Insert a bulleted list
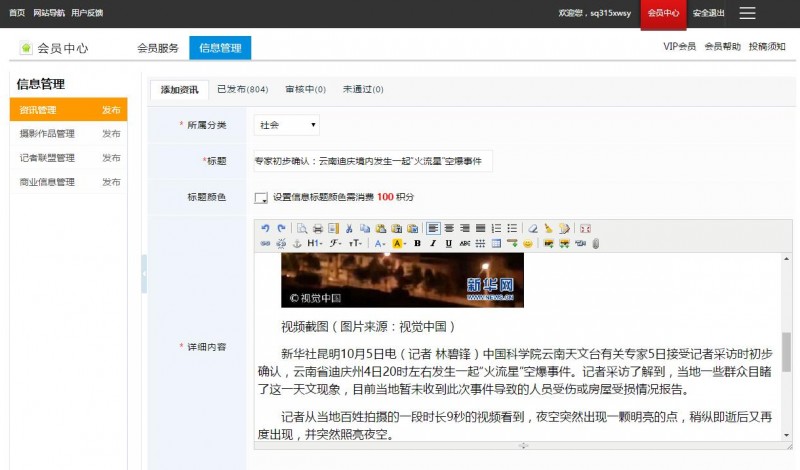Image resolution: width=800 pixels, height=470 pixels. [512, 228]
